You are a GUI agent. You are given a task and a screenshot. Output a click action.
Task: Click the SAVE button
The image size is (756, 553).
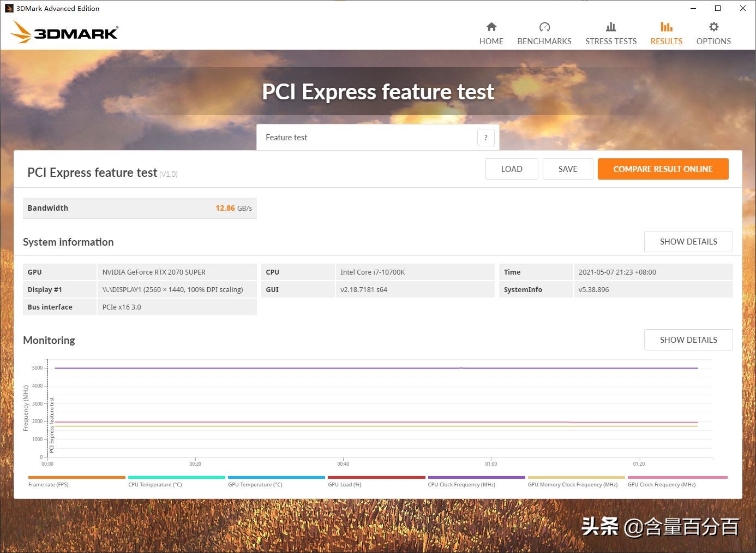(x=567, y=169)
